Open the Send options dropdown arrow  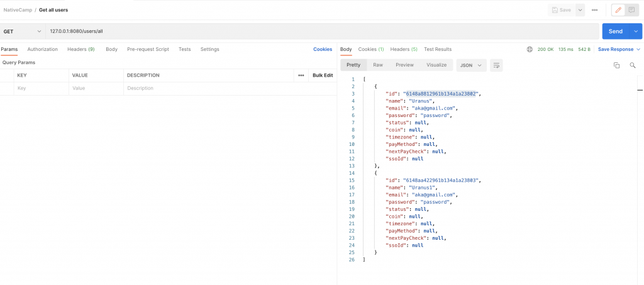[636, 31]
